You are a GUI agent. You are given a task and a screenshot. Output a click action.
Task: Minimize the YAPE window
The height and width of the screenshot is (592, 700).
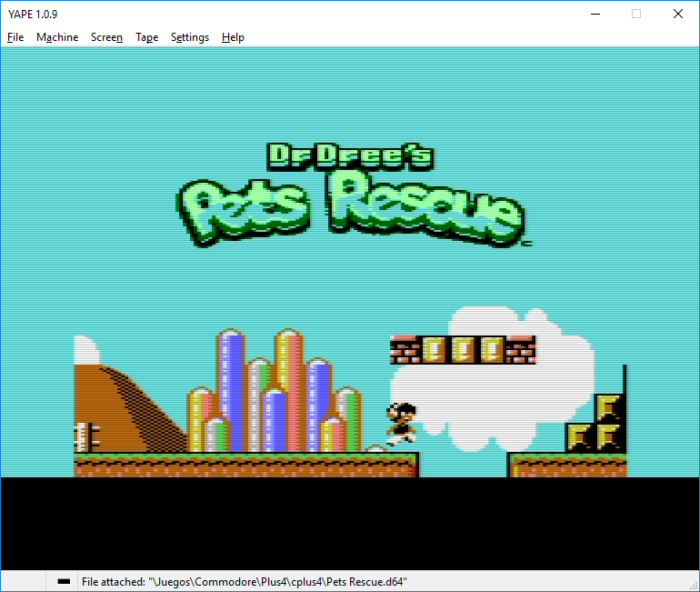coord(595,14)
